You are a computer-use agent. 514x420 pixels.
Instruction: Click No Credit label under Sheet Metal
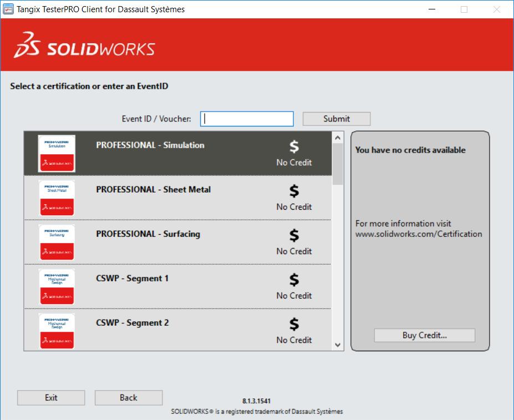click(x=294, y=207)
